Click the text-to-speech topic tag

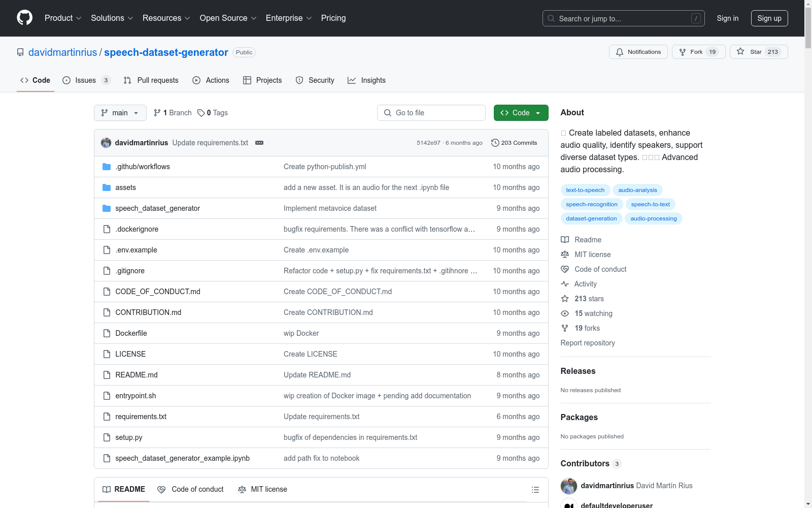click(x=585, y=190)
